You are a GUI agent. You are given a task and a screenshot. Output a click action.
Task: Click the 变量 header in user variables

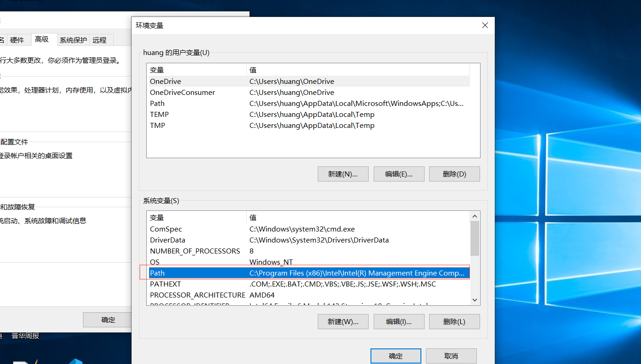pos(197,70)
